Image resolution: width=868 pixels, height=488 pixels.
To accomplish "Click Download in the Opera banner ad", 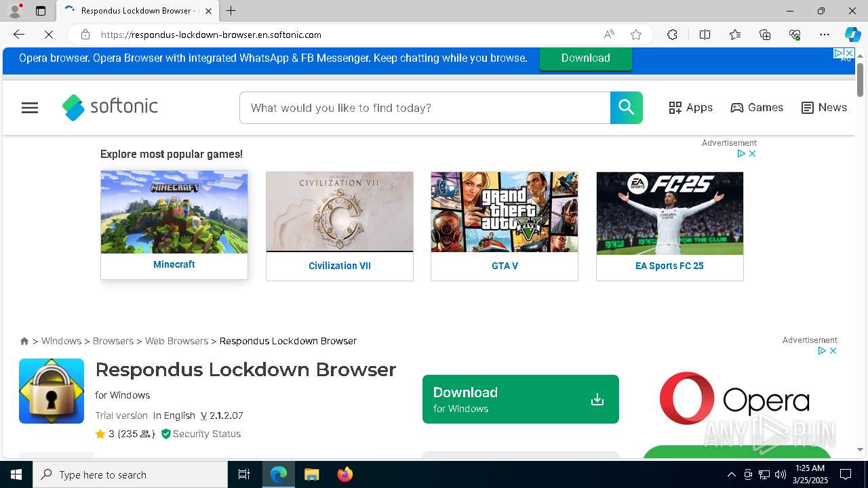I will tap(586, 58).
